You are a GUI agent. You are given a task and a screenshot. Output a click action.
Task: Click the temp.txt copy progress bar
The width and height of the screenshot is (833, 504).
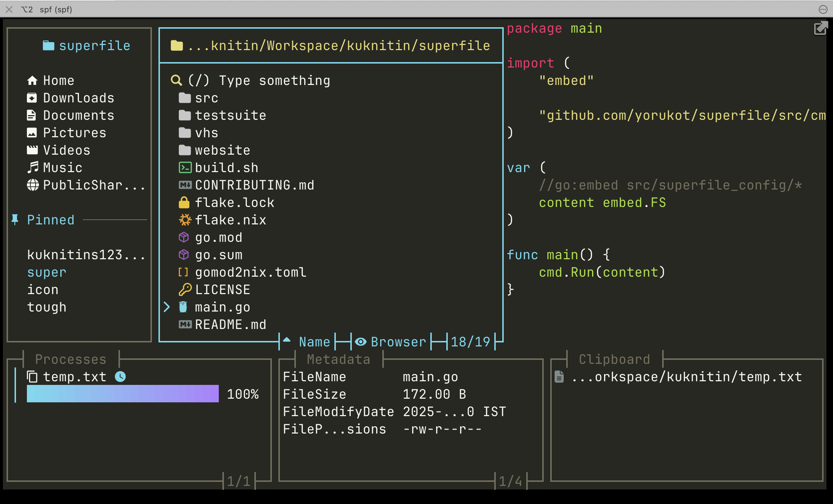pos(123,394)
